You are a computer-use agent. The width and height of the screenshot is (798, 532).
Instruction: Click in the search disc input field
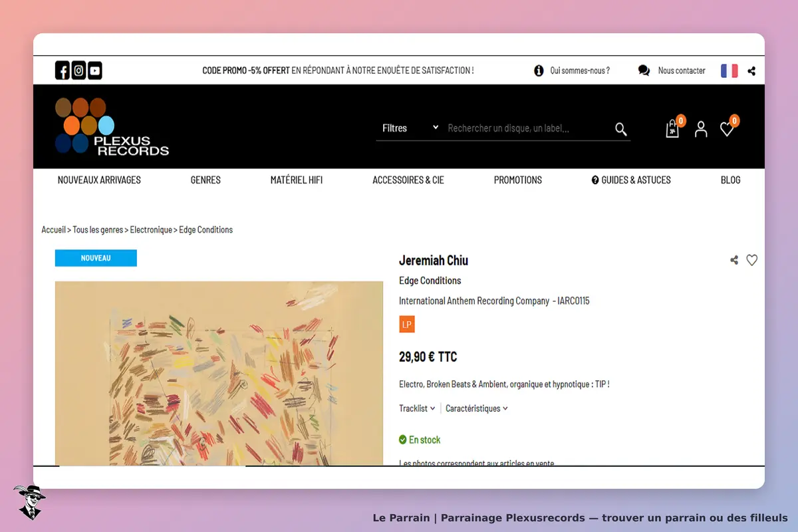pos(529,128)
